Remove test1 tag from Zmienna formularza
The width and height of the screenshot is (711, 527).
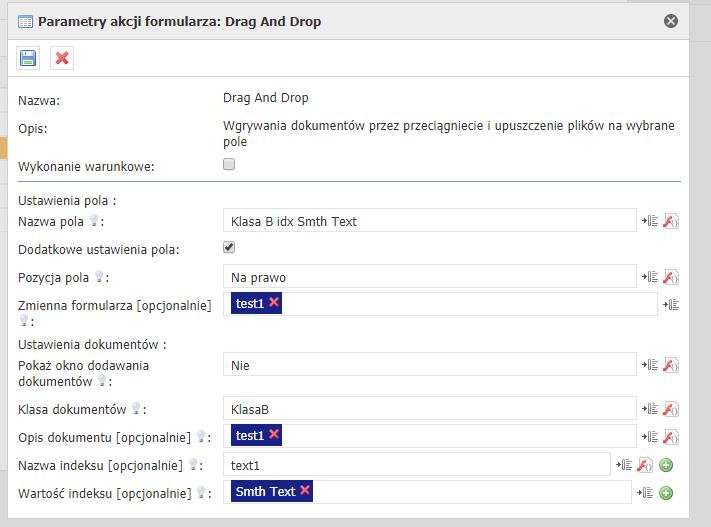pyautogui.click(x=273, y=303)
